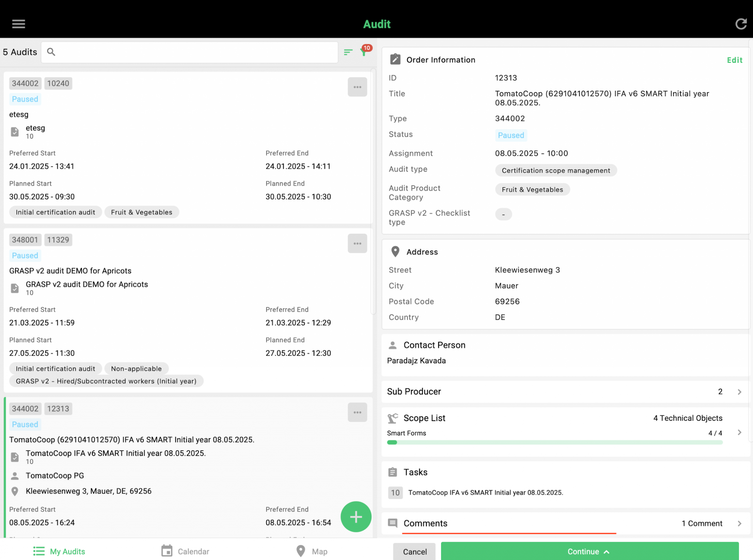Click the refresh icon in header

[x=740, y=24]
